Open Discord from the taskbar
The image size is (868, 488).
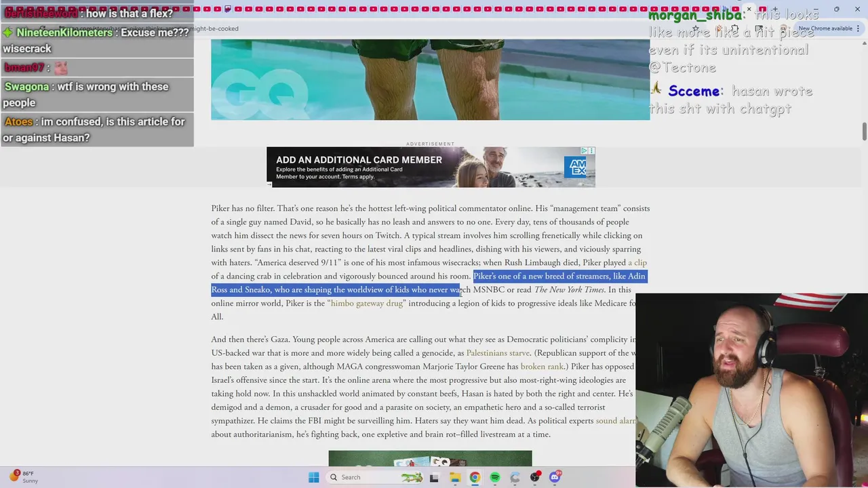point(555,477)
